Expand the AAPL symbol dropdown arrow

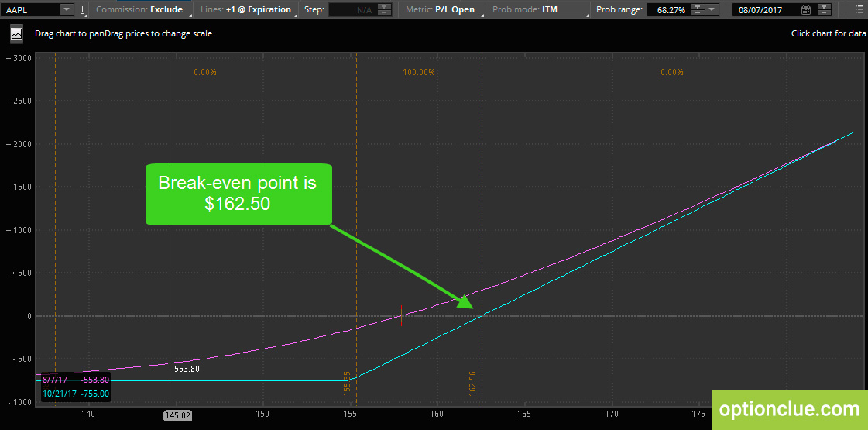click(x=67, y=9)
